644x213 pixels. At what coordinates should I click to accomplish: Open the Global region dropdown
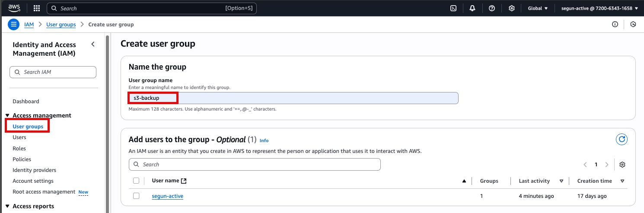(538, 8)
